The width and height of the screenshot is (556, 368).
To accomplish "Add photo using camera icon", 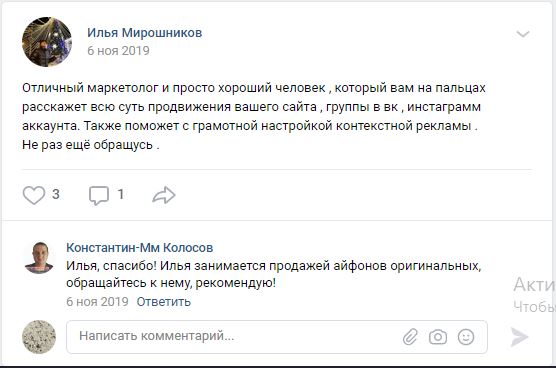I will [438, 337].
